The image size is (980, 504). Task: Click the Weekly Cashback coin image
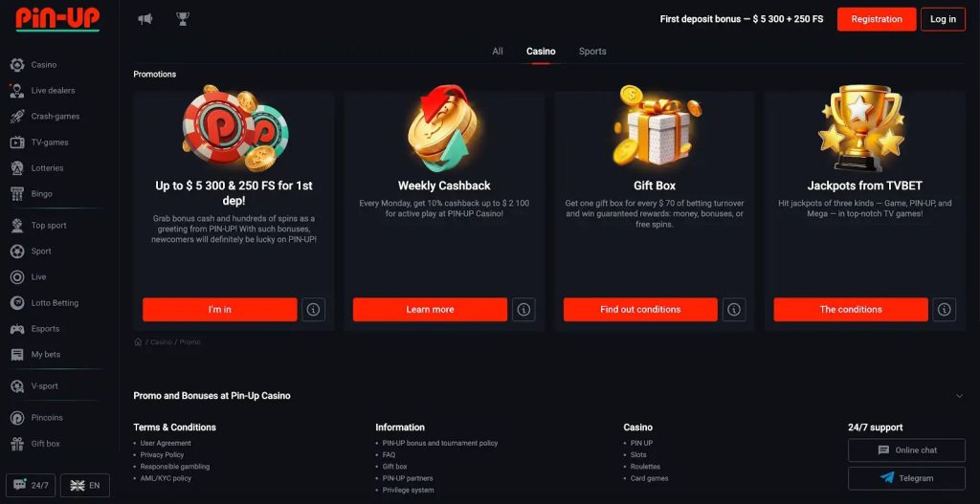[444, 129]
